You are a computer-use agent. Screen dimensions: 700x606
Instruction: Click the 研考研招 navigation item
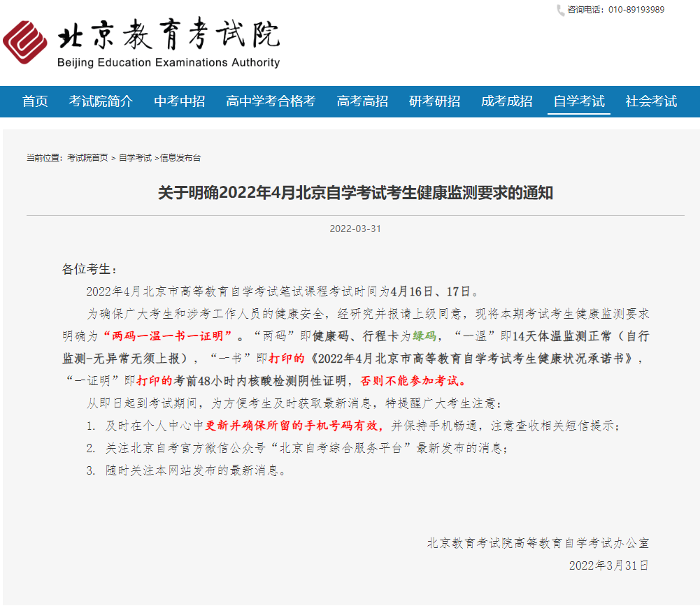point(434,101)
